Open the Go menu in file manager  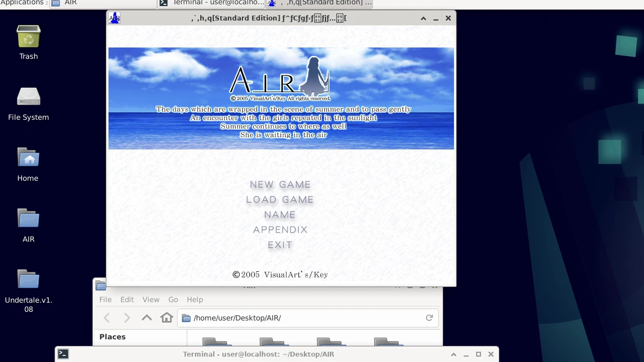(173, 299)
